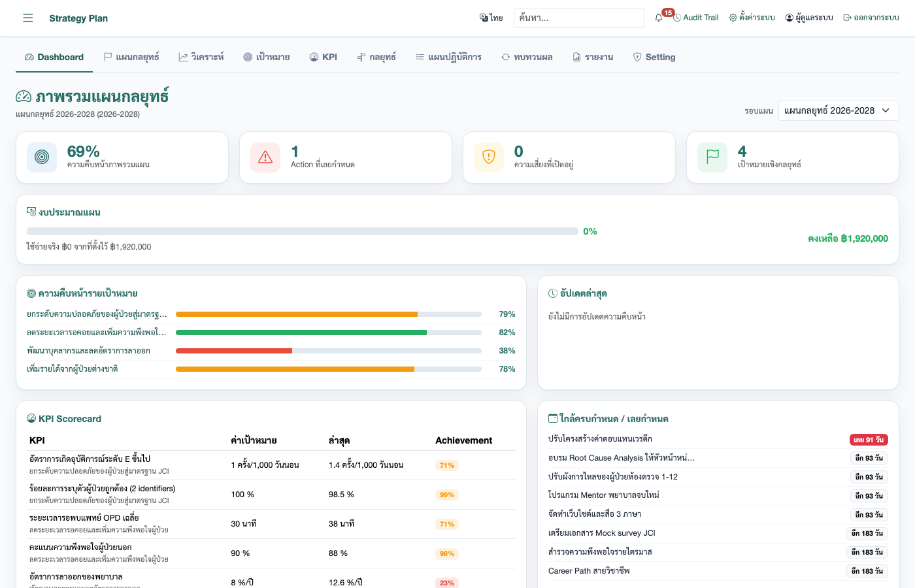Viewport: 915px width, 588px height.
Task: Switch to ทบทวนผล tab
Action: click(527, 57)
